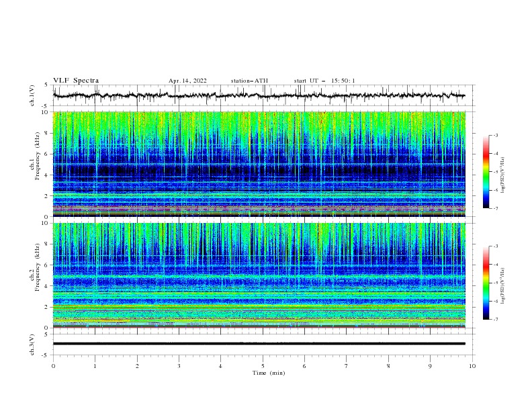Click the date 'Apr. 14, 2022'
Viewport: 532px width, 411px height.
click(187, 81)
